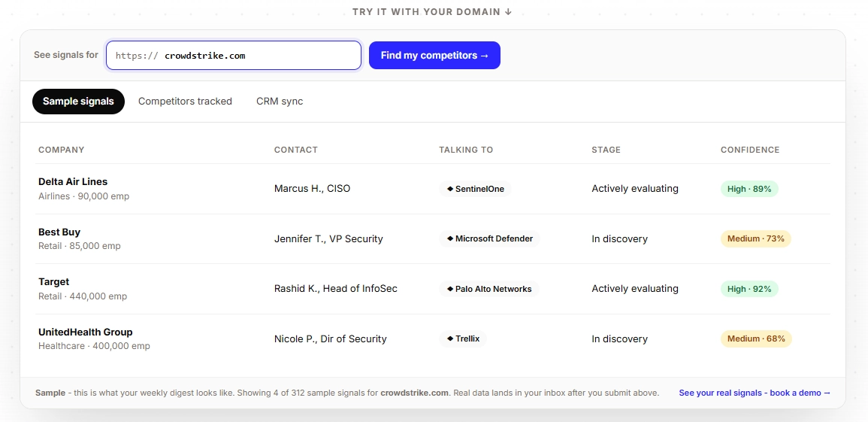Click the COMPANY column header

click(x=62, y=150)
